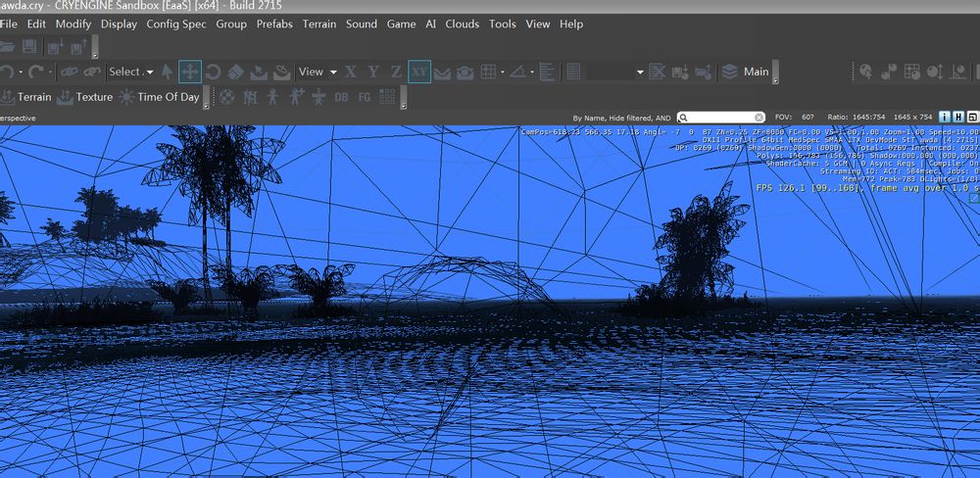The image size is (980, 478).
Task: Toggle the Snap to Grid icon
Action: 488,72
